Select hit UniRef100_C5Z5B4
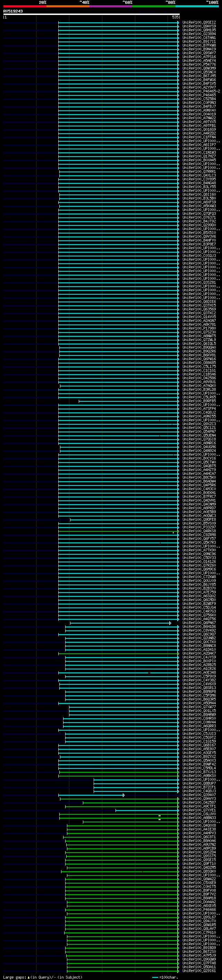Screen dimensions: 222x980 click(199, 99)
